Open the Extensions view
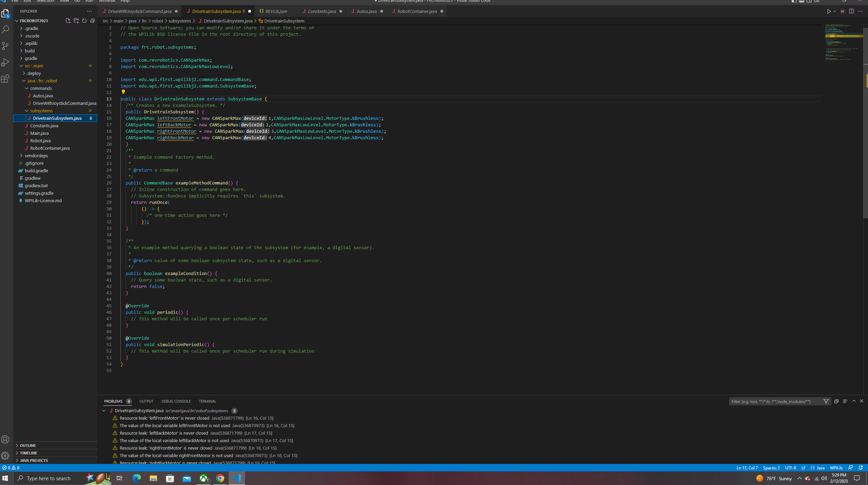868x485 pixels. [x=5, y=79]
